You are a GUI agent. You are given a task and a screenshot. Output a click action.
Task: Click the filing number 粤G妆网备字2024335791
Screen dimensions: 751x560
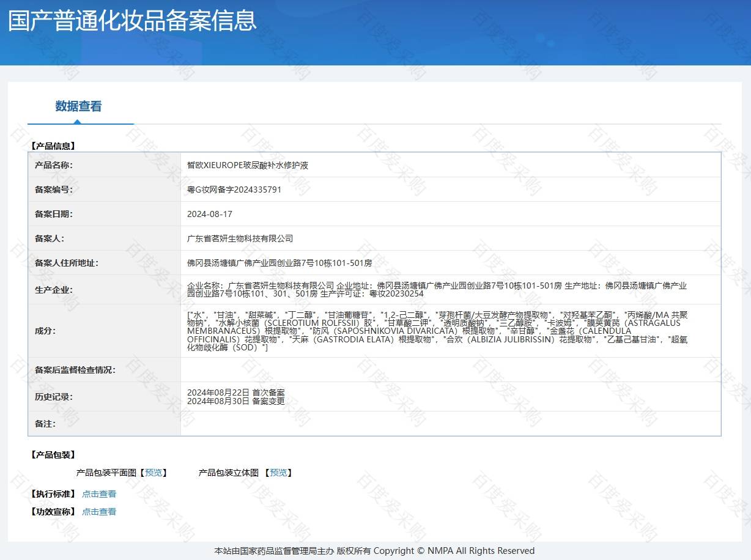(234, 190)
